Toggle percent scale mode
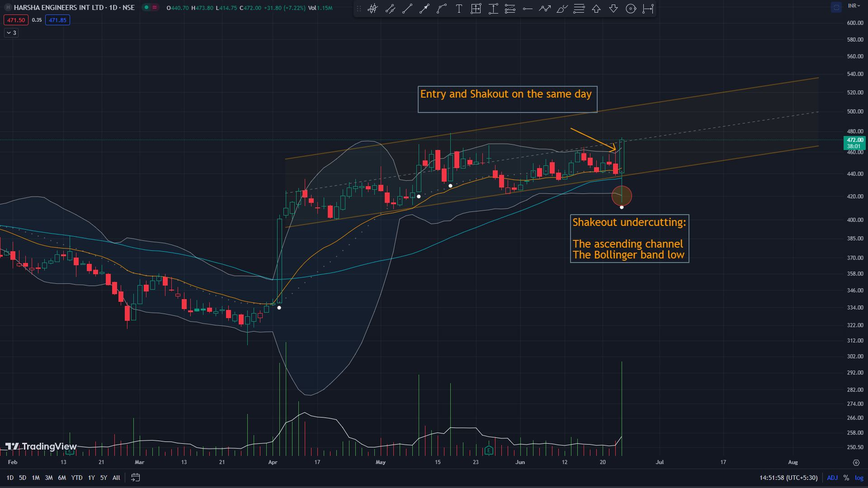 [x=846, y=478]
